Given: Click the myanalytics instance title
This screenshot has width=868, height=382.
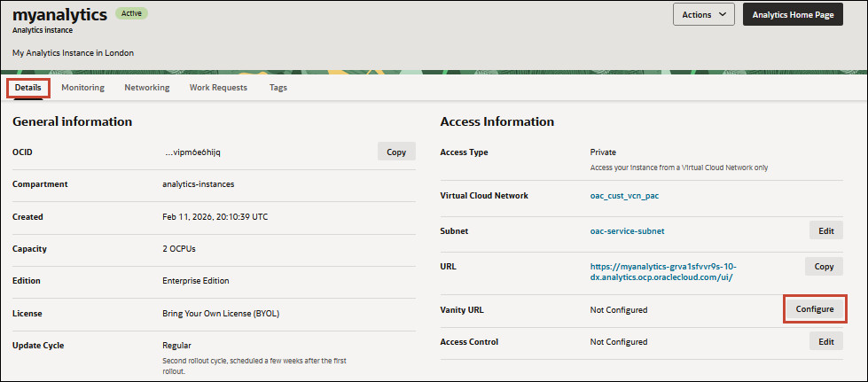Looking at the screenshot, I should tap(59, 14).
